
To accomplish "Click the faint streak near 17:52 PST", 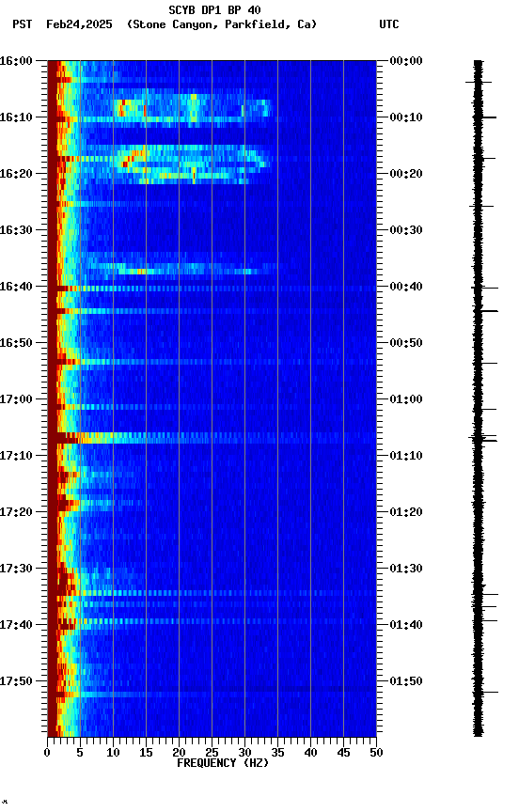I will click(x=212, y=694).
